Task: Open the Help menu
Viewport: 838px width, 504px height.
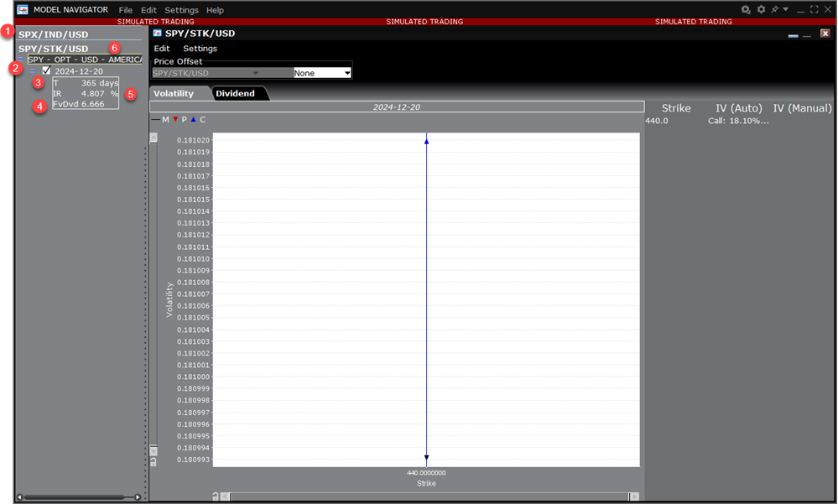Action: pos(215,10)
